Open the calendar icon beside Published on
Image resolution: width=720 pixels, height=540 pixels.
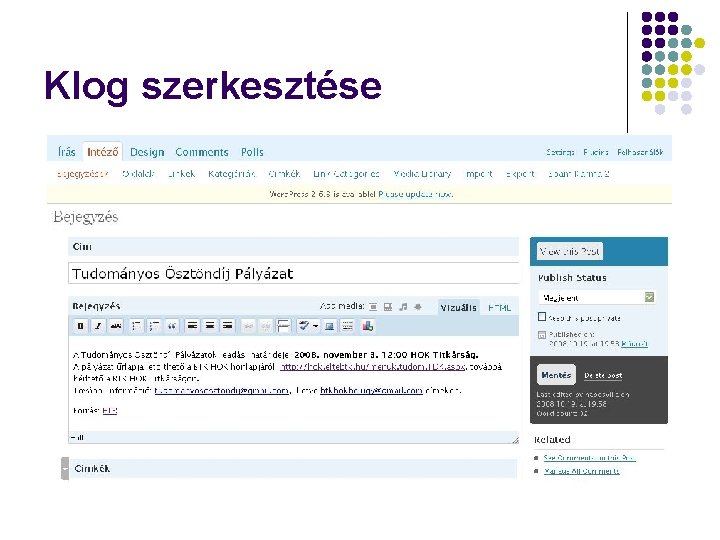click(542, 335)
